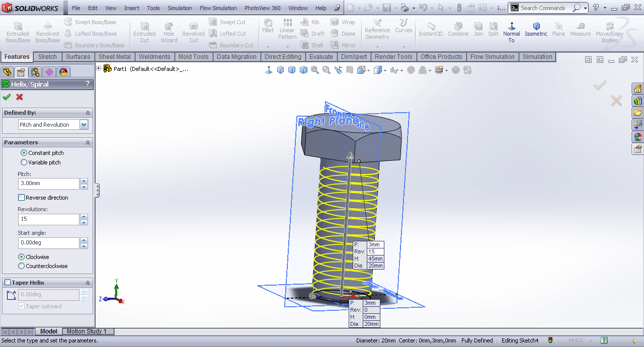Collapse the Taper Helix section
644x347 pixels.
click(88, 283)
